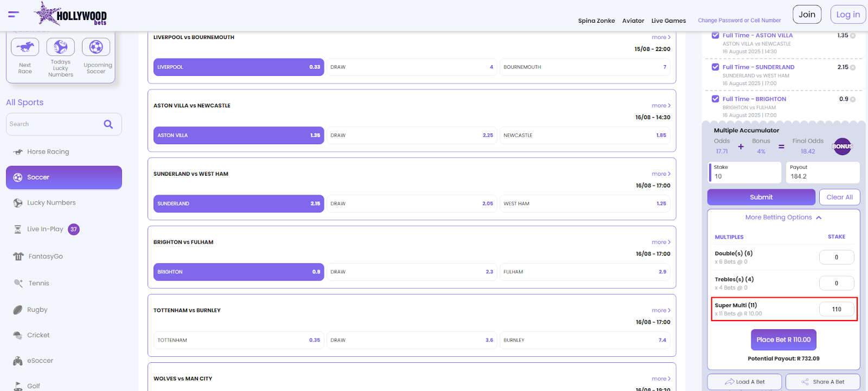Select the Upcoming Soccer ball icon
Image resolution: width=868 pixels, height=391 pixels.
(x=96, y=47)
